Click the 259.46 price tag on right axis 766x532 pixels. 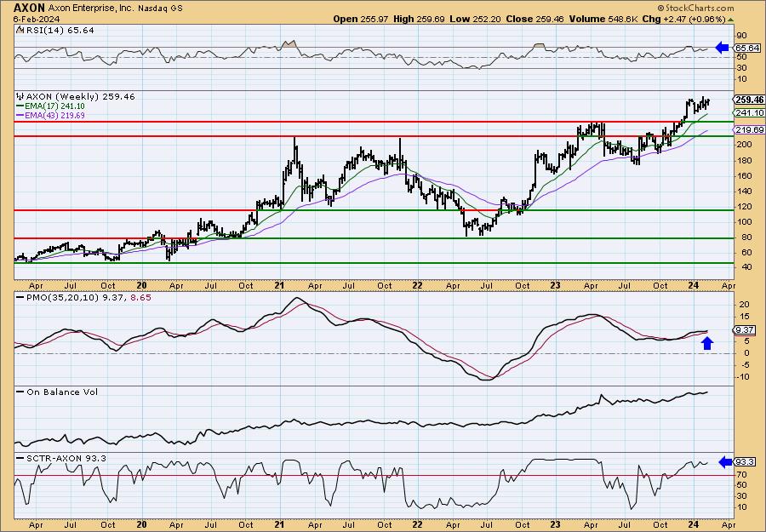749,100
